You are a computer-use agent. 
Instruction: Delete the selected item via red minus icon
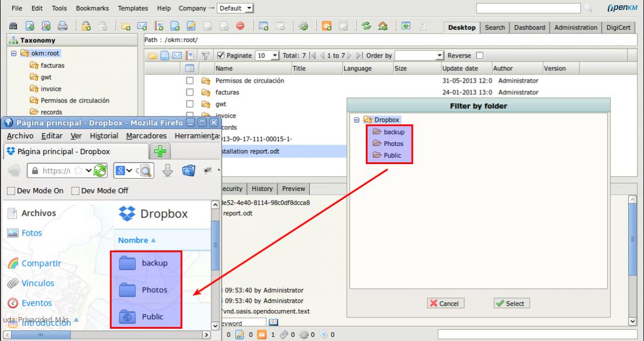tap(241, 27)
